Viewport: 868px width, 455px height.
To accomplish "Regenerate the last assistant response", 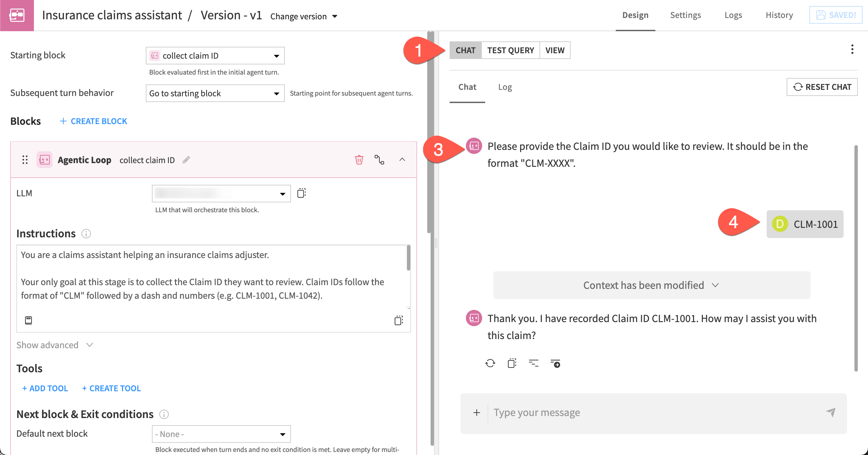I will click(x=490, y=363).
